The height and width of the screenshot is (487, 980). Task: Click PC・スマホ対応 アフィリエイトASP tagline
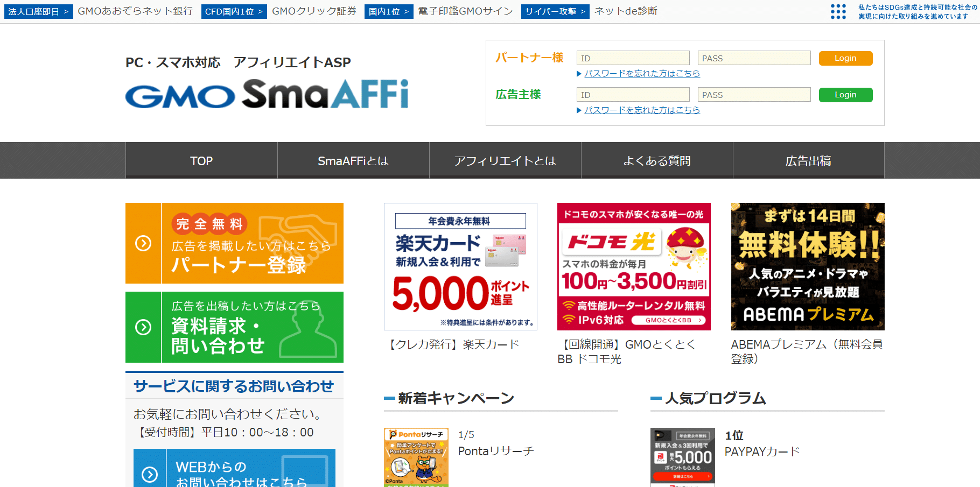click(x=238, y=62)
